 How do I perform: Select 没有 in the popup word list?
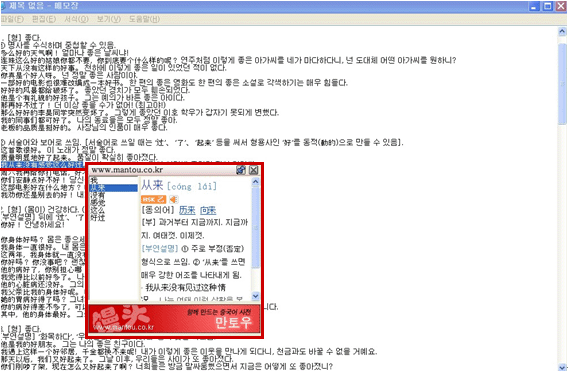97,196
